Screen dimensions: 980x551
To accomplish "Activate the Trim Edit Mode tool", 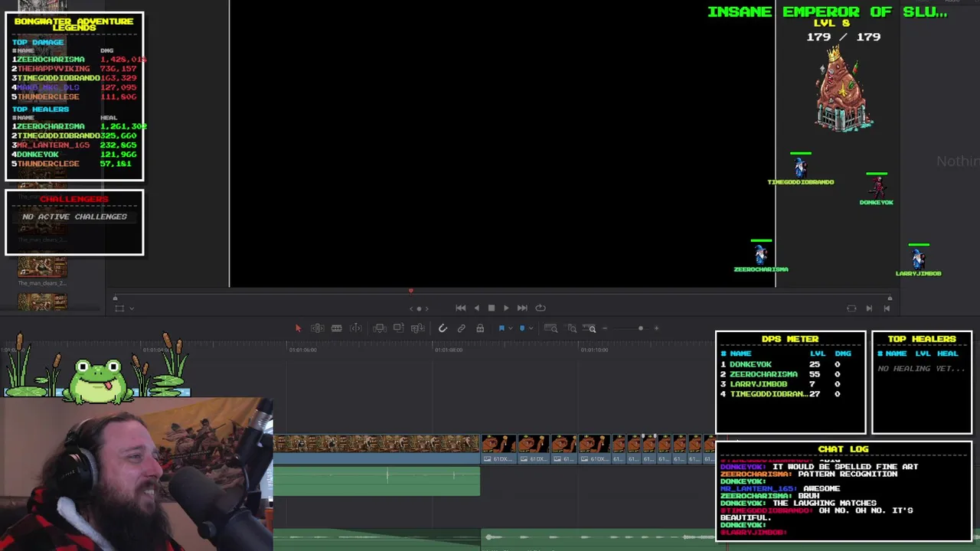I will pos(317,328).
